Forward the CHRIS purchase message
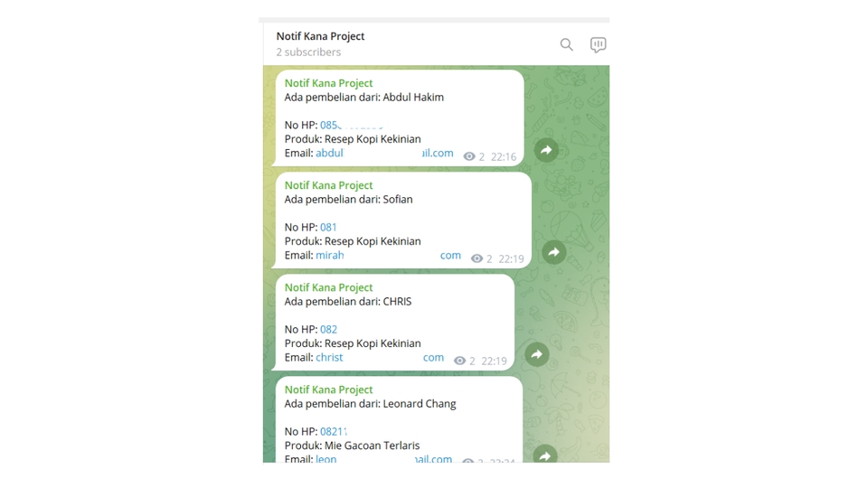Viewport: 868px width, 488px height. point(536,354)
